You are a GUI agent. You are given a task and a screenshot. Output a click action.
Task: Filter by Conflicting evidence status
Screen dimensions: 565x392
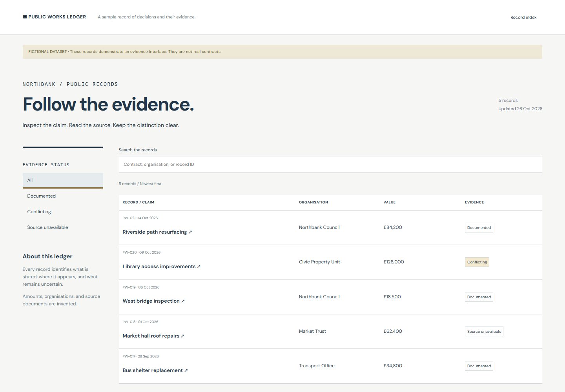pos(63,212)
